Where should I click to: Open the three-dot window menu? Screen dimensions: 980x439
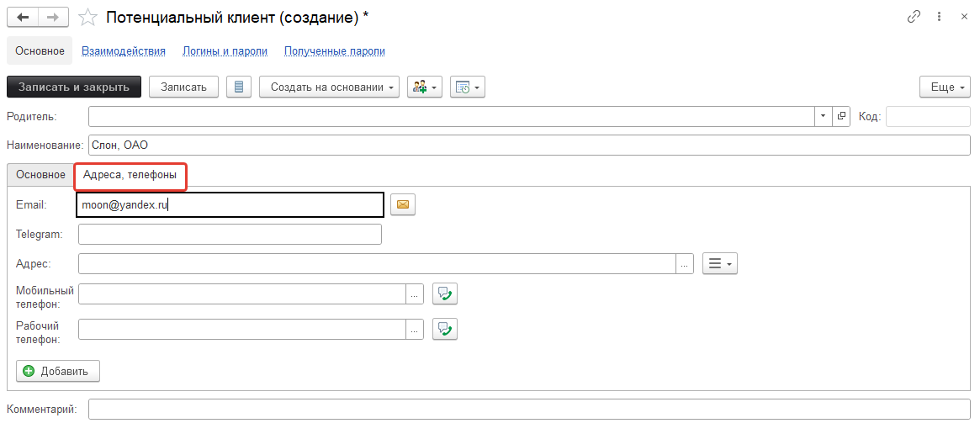[x=940, y=17]
